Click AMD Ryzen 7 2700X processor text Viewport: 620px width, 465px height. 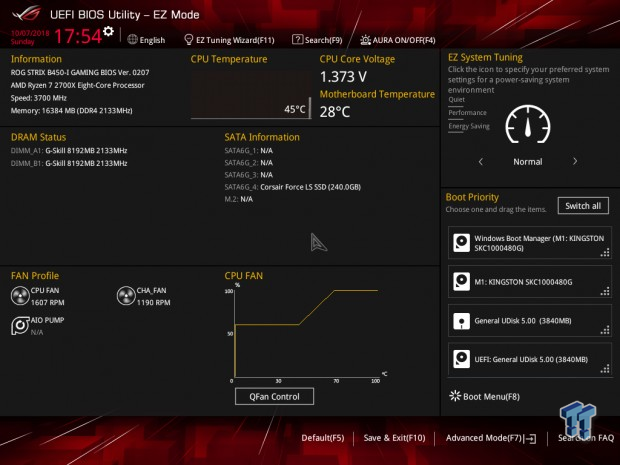(x=78, y=85)
